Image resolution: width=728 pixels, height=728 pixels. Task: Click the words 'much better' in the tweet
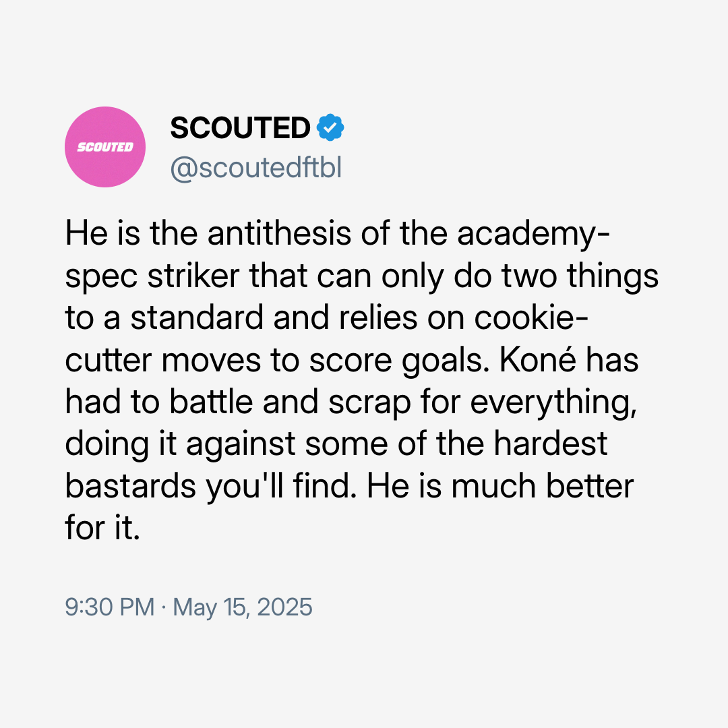pos(542,486)
